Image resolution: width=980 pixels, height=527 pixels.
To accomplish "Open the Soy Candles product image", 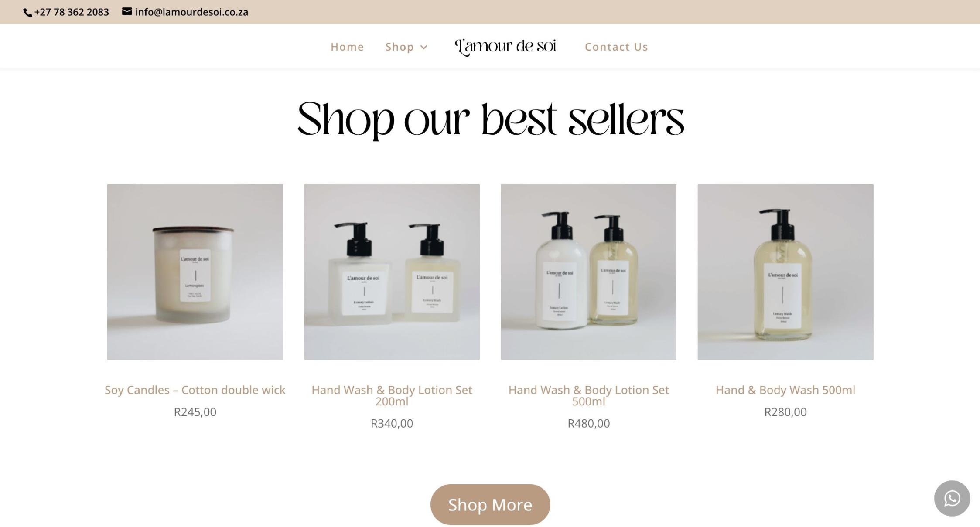I will (195, 272).
